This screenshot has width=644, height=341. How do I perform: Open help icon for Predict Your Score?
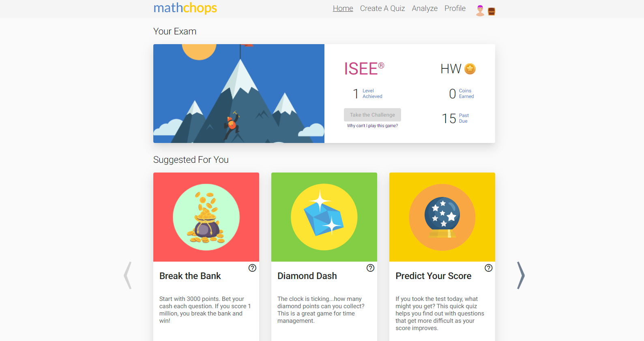(x=489, y=268)
